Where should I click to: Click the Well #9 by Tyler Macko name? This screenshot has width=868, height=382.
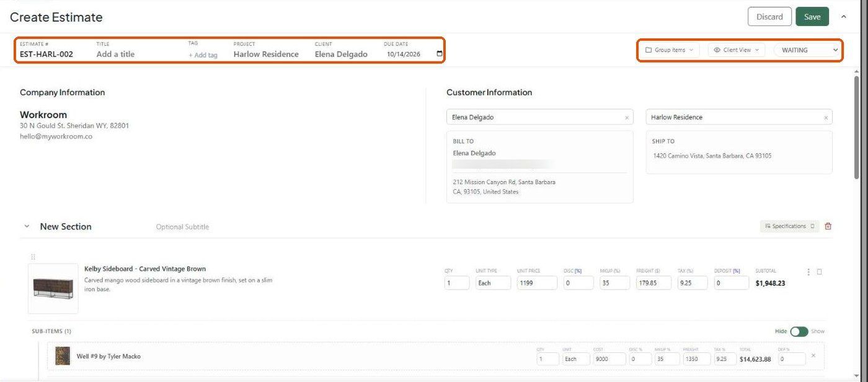pyautogui.click(x=108, y=357)
